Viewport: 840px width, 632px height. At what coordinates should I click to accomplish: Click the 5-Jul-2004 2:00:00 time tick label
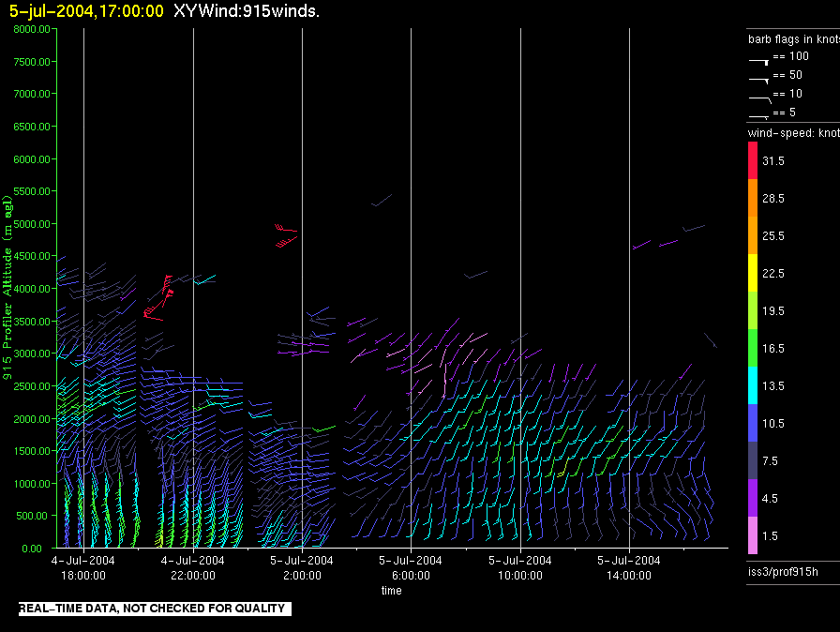[x=302, y=567]
